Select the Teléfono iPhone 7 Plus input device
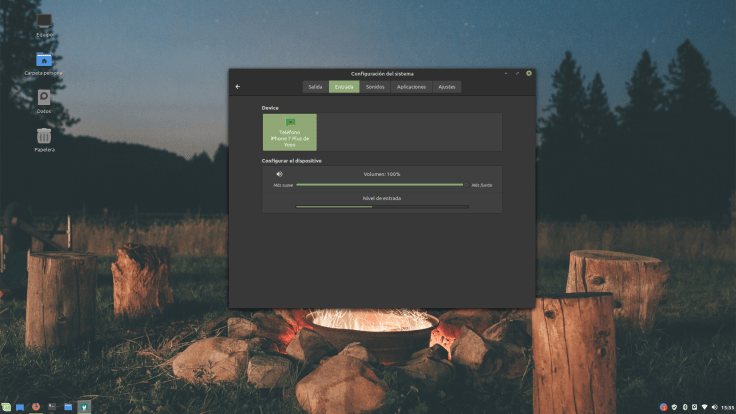The width and height of the screenshot is (736, 414). point(290,132)
